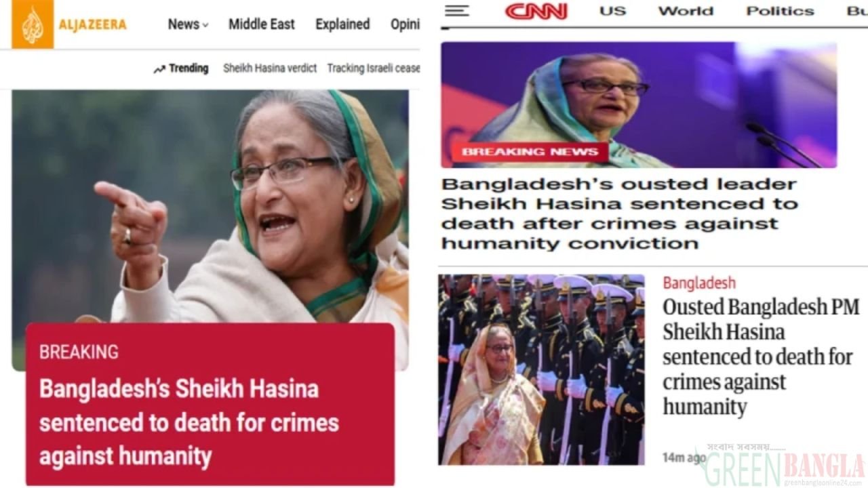The width and height of the screenshot is (868, 488).
Task: Open the Bangladesh category link
Action: [x=699, y=283]
